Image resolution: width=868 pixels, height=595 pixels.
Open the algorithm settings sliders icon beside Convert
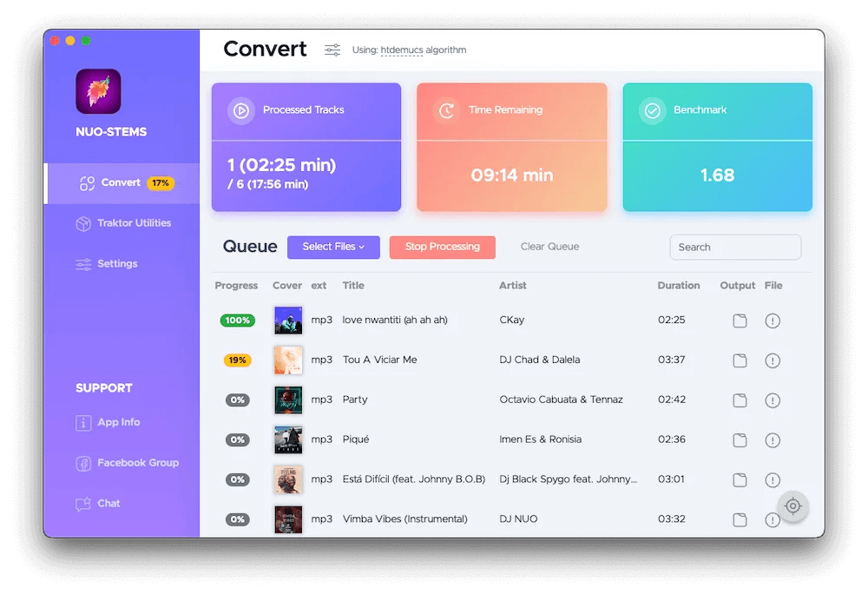[332, 50]
